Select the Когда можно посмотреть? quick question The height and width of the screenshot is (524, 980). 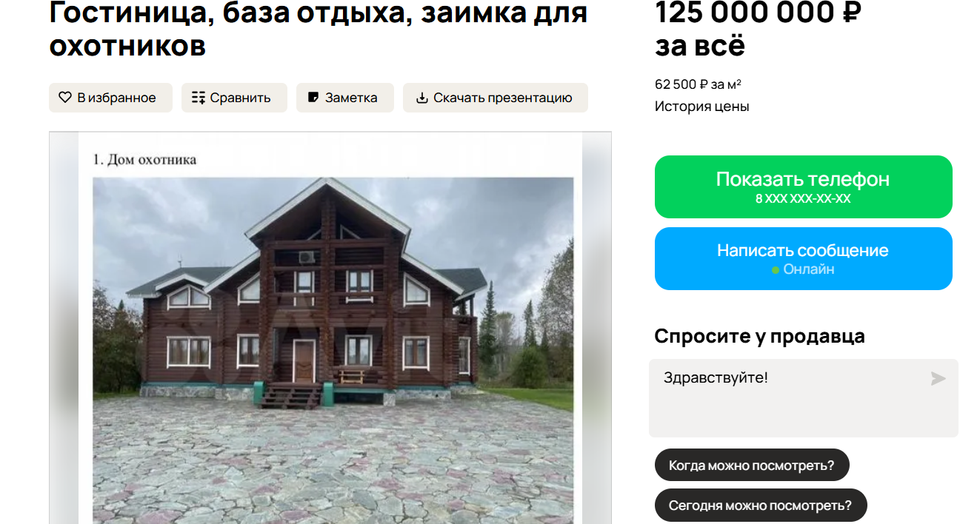pyautogui.click(x=752, y=466)
